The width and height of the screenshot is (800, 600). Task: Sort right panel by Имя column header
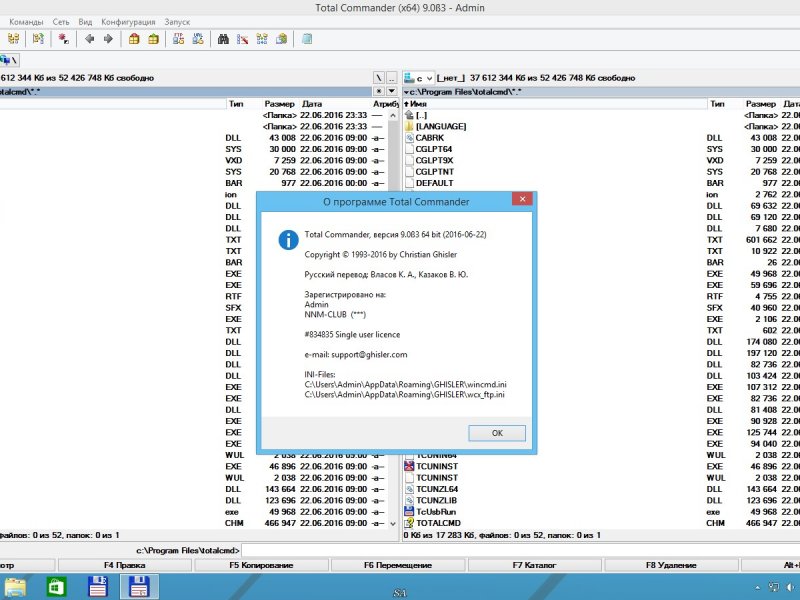[x=555, y=104]
